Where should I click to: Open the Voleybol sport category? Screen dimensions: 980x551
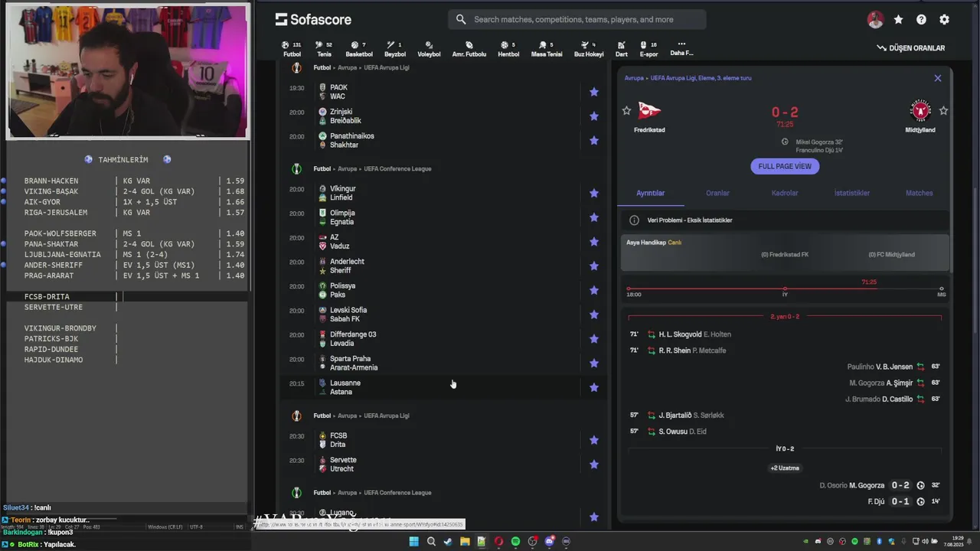point(429,49)
